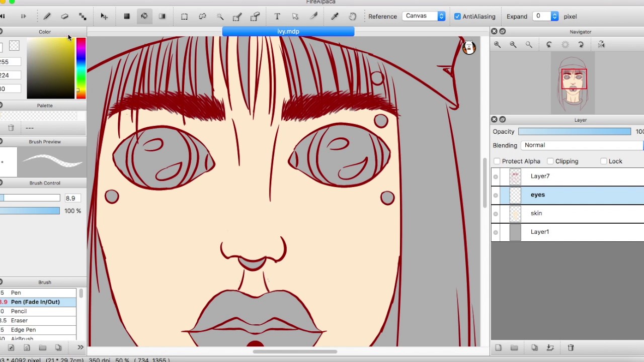Hide the eyes layer
Viewport: 644px width, 362px height.
pyautogui.click(x=496, y=195)
